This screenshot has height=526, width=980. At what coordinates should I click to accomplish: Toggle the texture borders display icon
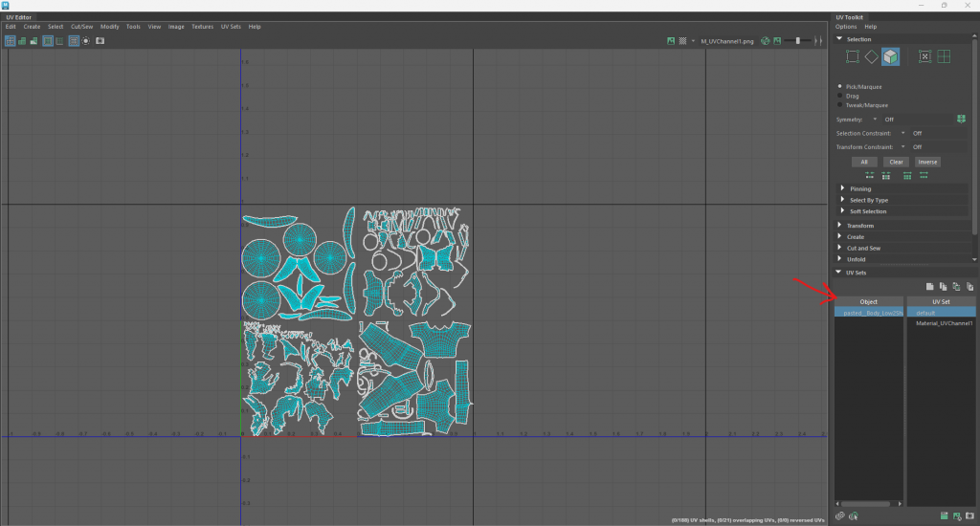[48, 41]
